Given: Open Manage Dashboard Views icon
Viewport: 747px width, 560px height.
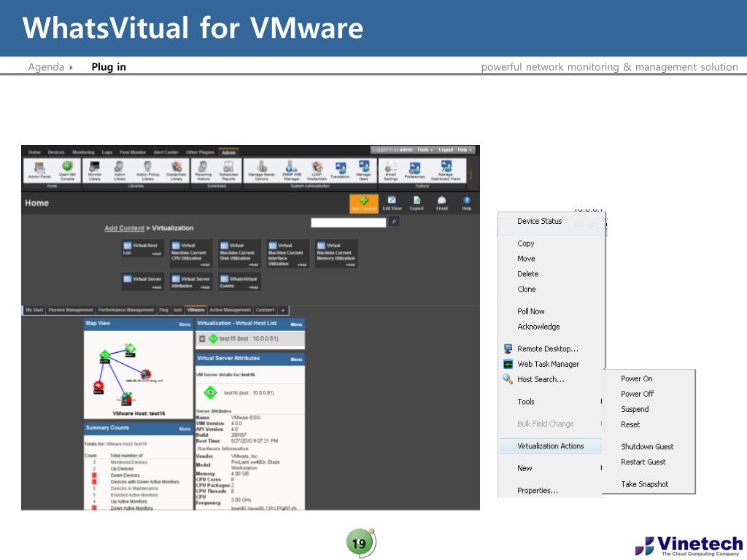Looking at the screenshot, I should point(446,169).
